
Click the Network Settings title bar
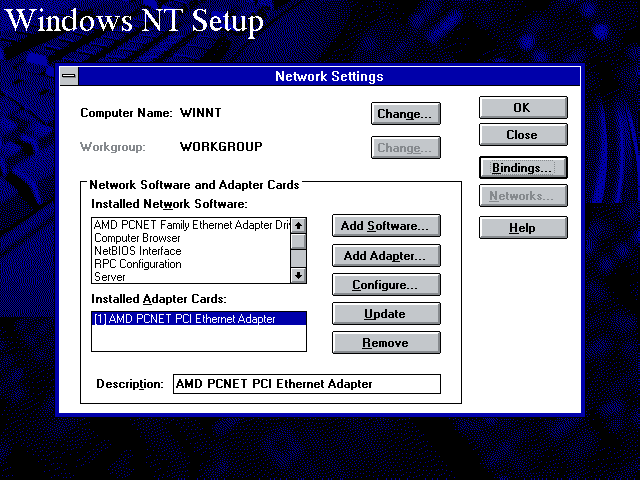pos(329,76)
